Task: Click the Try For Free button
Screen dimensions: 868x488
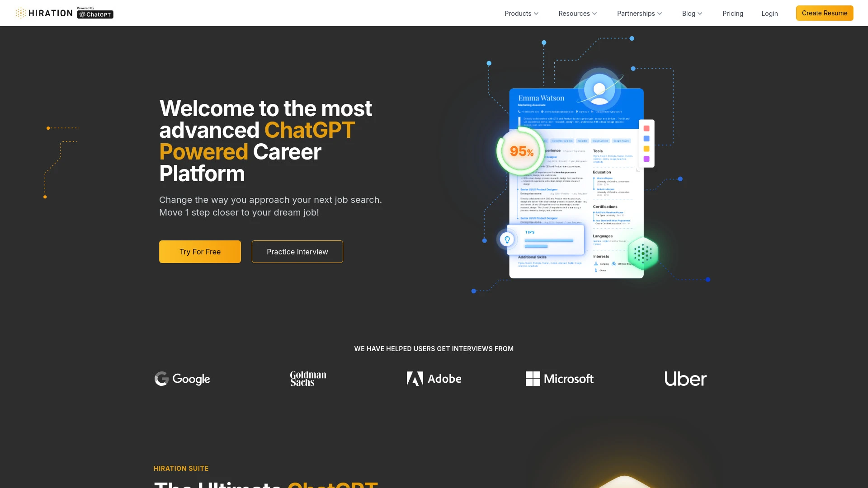Action: click(200, 251)
